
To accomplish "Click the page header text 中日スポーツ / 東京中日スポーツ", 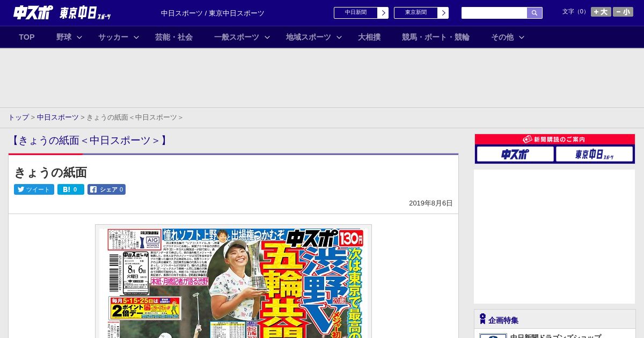I will point(213,13).
